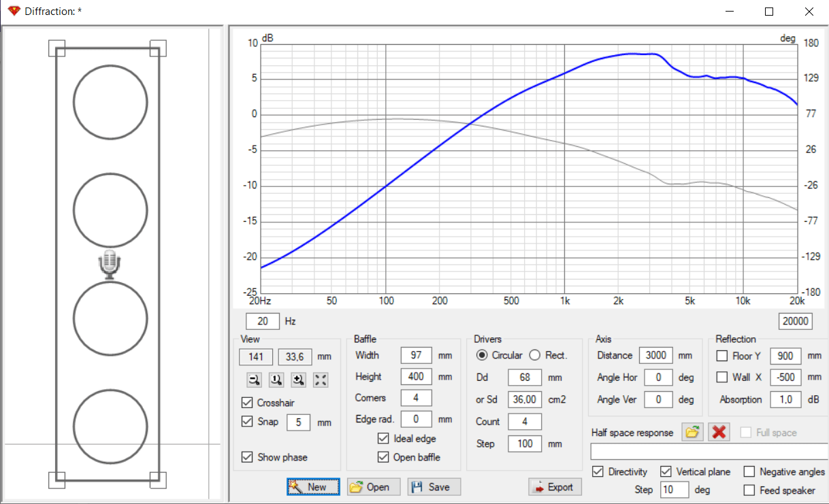Screen dimensions: 829x504
Task: Open half space response file folder icon
Action: click(692, 433)
